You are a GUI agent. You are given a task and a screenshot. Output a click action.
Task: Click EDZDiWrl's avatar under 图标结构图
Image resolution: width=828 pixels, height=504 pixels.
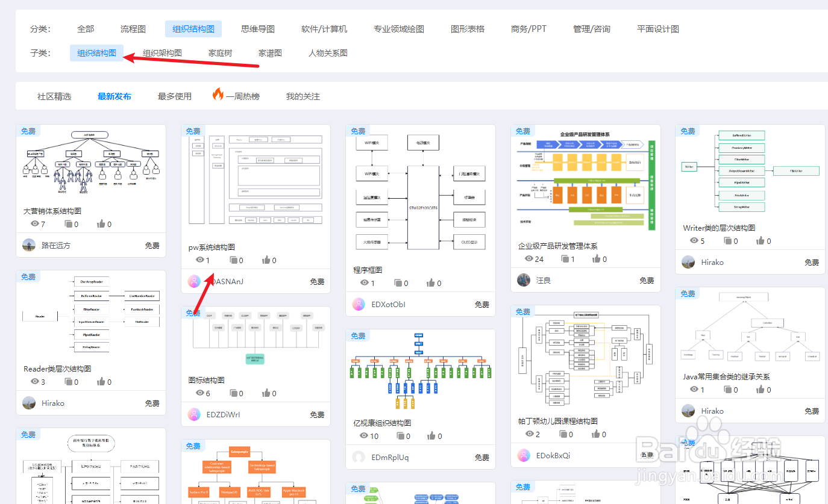pos(193,414)
